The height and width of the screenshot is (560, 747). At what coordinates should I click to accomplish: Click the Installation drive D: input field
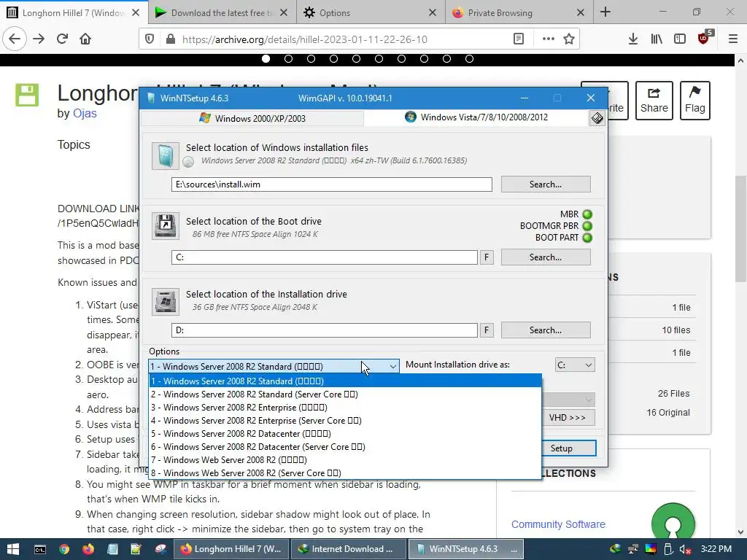click(325, 330)
